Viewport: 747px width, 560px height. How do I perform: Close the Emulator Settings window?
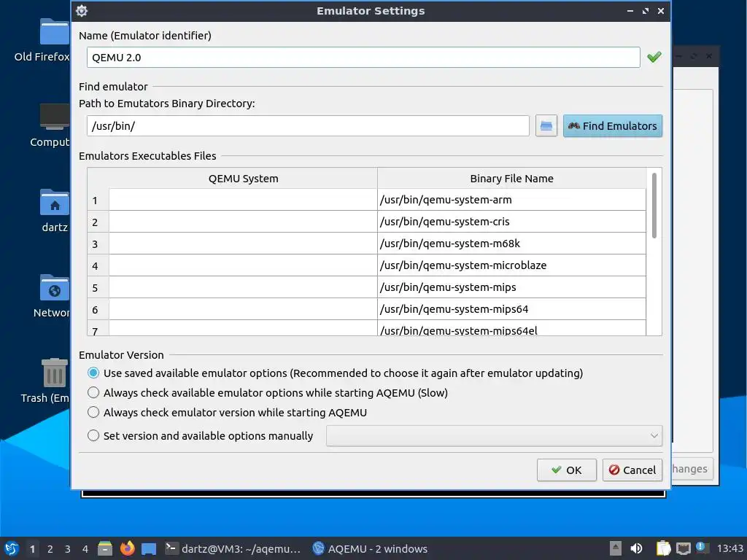pyautogui.click(x=660, y=10)
